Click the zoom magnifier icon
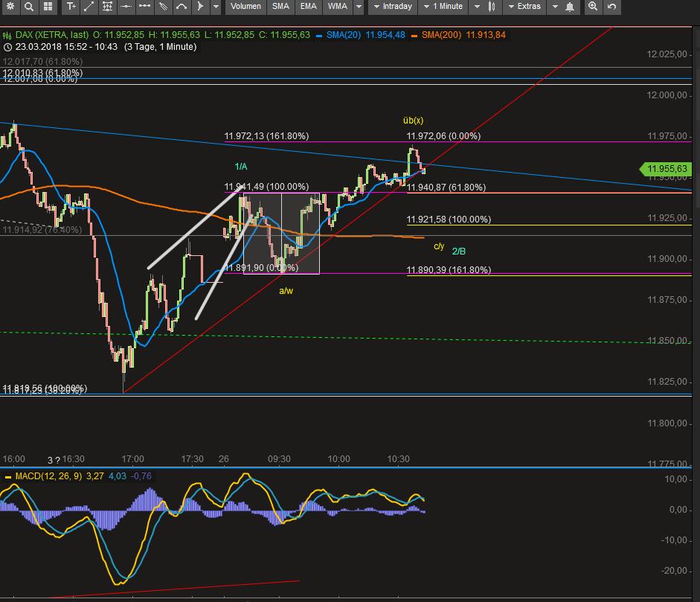The height and width of the screenshot is (602, 700). [x=593, y=6]
